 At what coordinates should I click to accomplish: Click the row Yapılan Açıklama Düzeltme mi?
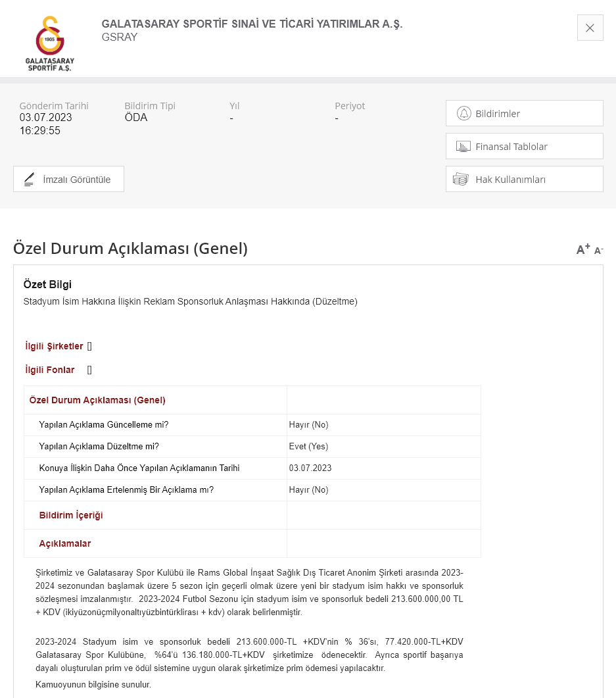[x=252, y=447]
